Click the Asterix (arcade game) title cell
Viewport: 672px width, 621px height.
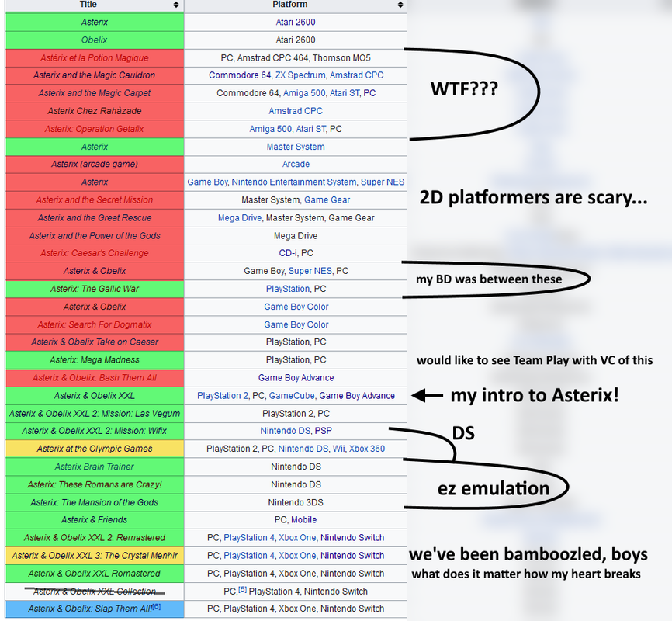pyautogui.click(x=95, y=164)
